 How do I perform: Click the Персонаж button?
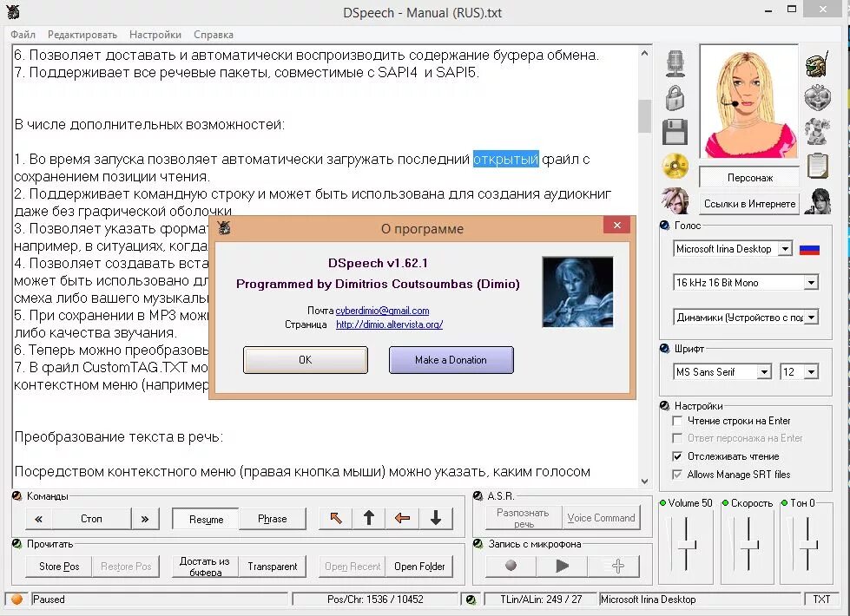pyautogui.click(x=749, y=178)
